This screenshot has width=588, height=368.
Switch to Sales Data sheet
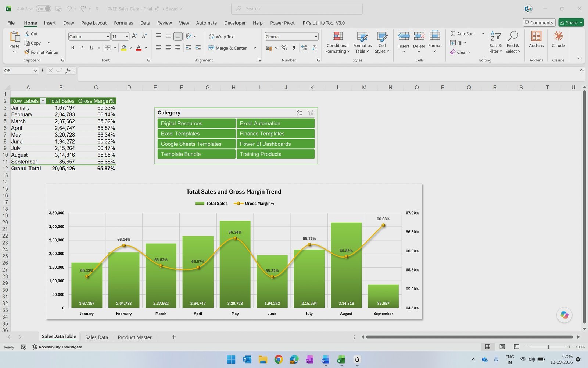tap(97, 337)
